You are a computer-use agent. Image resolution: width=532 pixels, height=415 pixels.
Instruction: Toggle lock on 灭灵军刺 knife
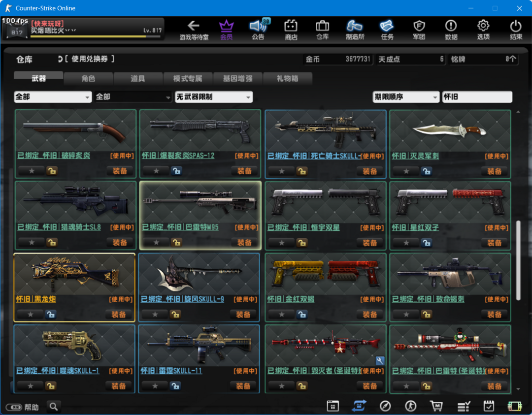click(427, 171)
